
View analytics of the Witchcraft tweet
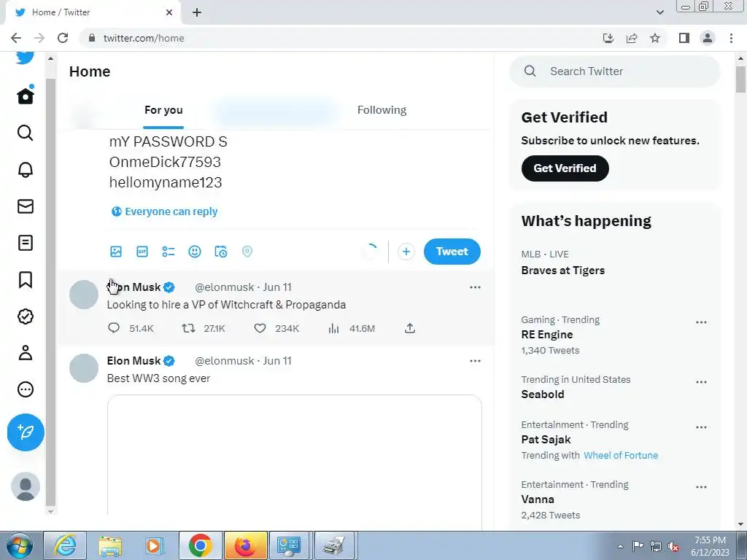[333, 328]
